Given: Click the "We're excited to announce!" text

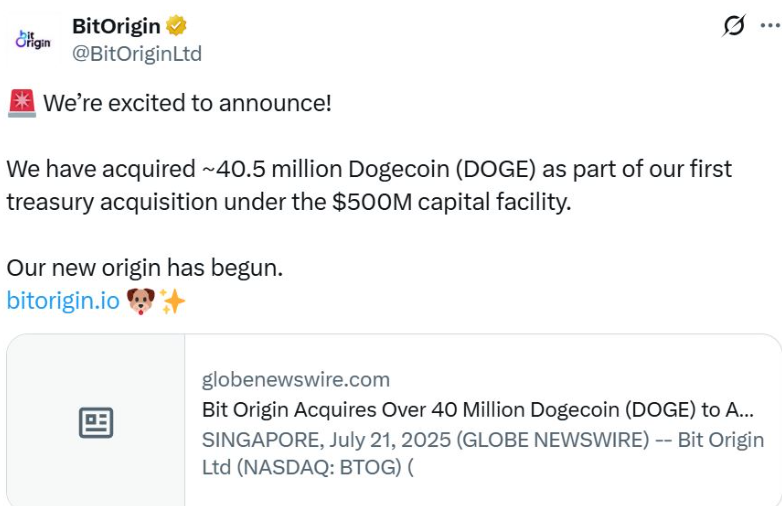Looking at the screenshot, I should click(187, 103).
